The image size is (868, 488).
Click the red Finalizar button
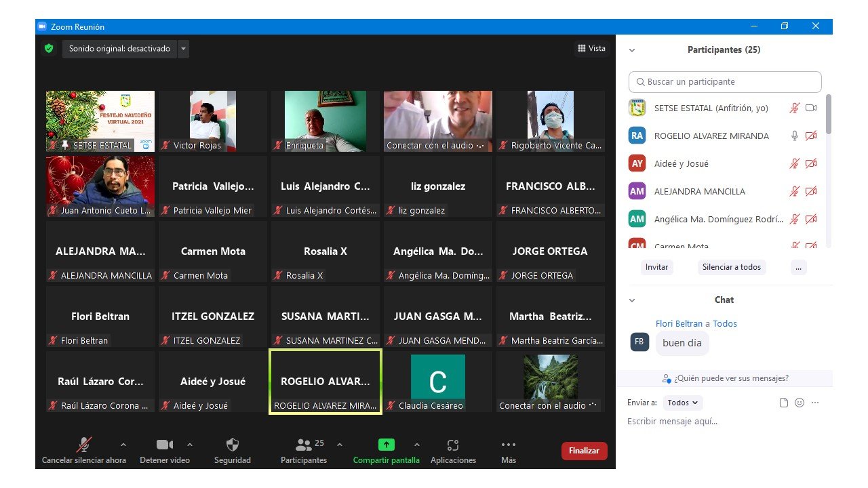click(x=584, y=451)
